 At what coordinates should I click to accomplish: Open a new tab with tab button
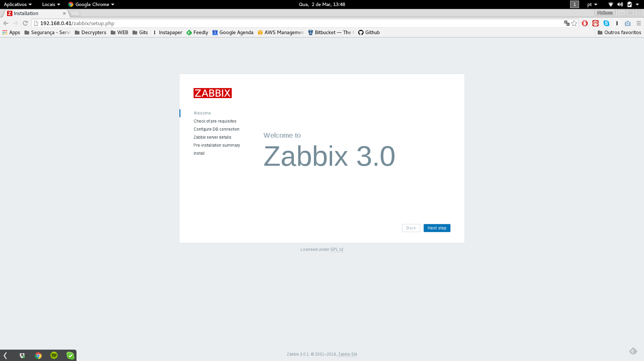click(75, 13)
